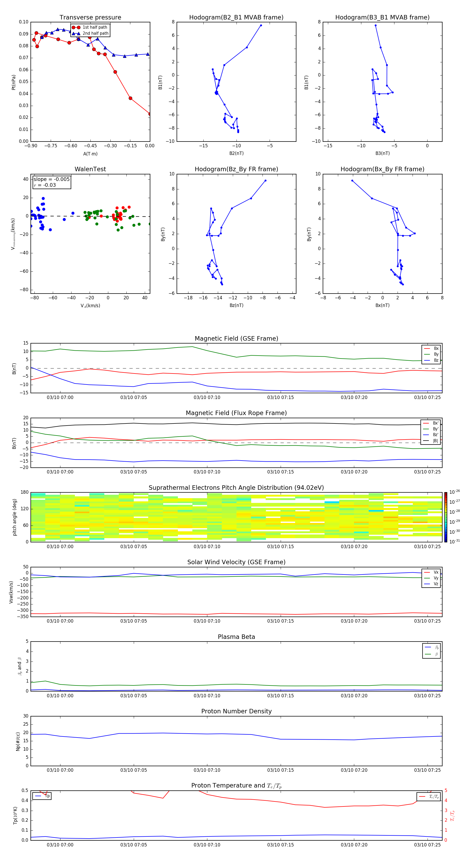This screenshot has width=473, height=868.
Task: Click the "Pt(nPa)" y-axis label
Action: pyautogui.click(x=14, y=82)
